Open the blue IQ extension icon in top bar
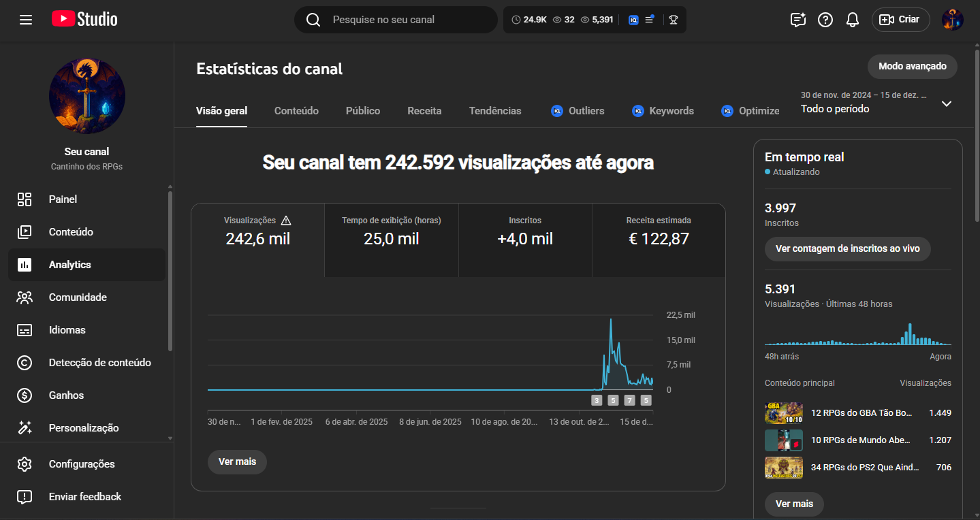This screenshot has width=980, height=520. coord(633,20)
